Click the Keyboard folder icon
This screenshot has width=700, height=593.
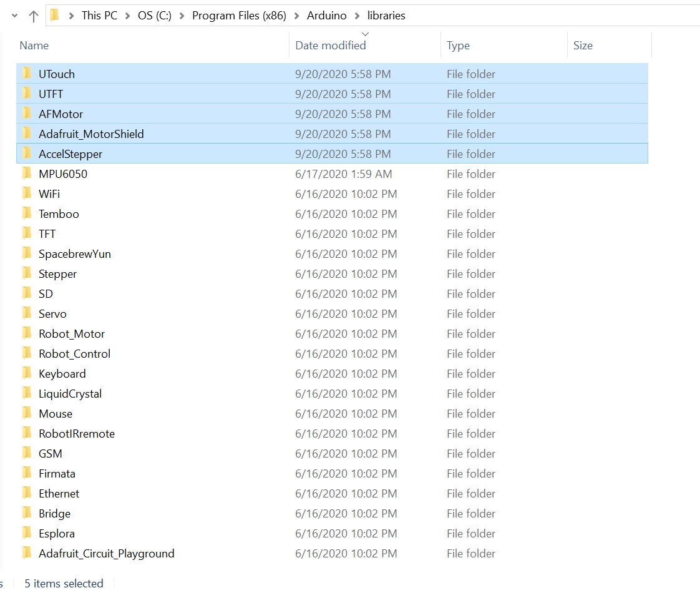tap(27, 373)
